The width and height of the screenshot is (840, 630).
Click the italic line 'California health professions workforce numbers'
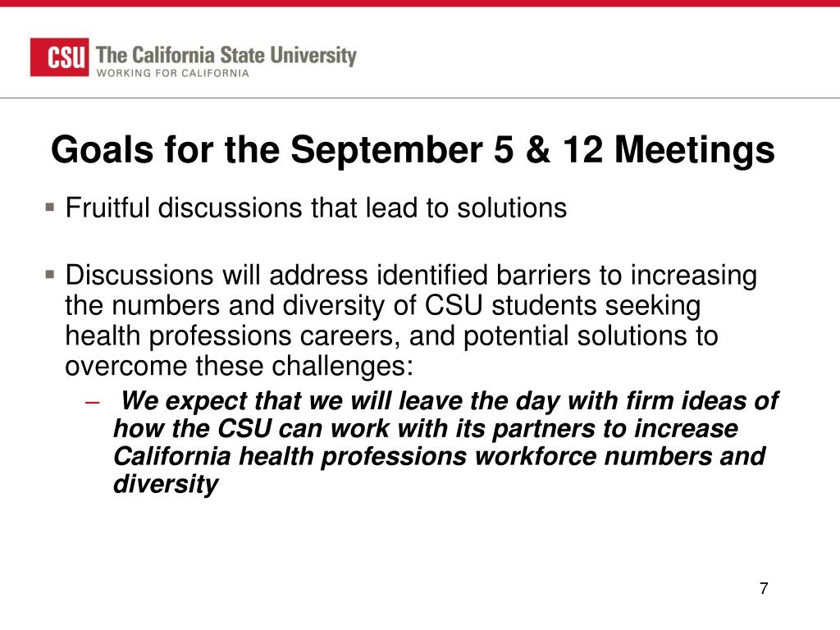[x=440, y=456]
